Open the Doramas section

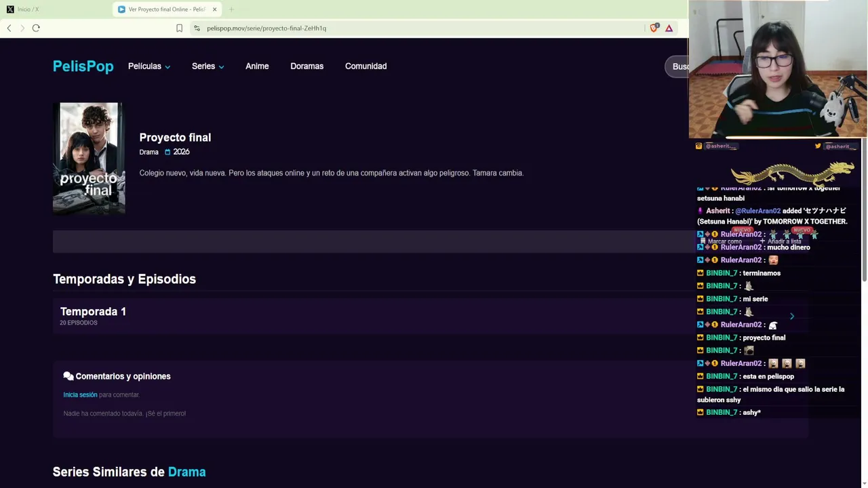[x=307, y=66]
